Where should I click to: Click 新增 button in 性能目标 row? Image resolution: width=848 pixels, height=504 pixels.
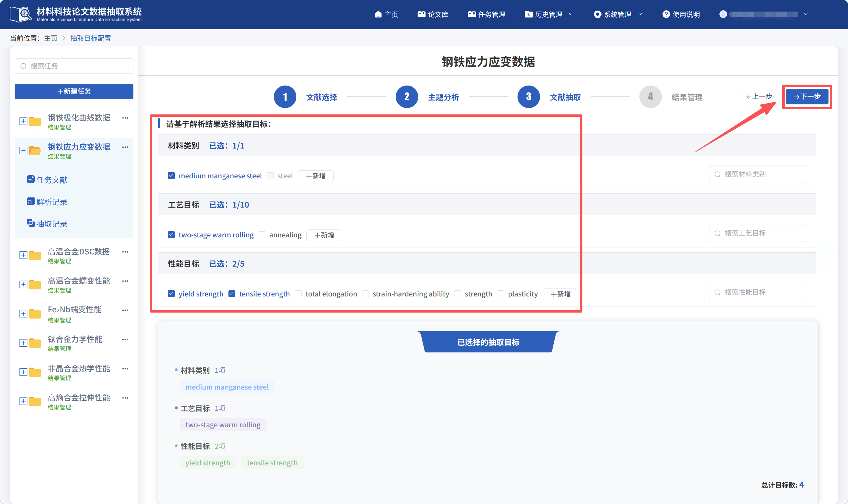coord(560,294)
